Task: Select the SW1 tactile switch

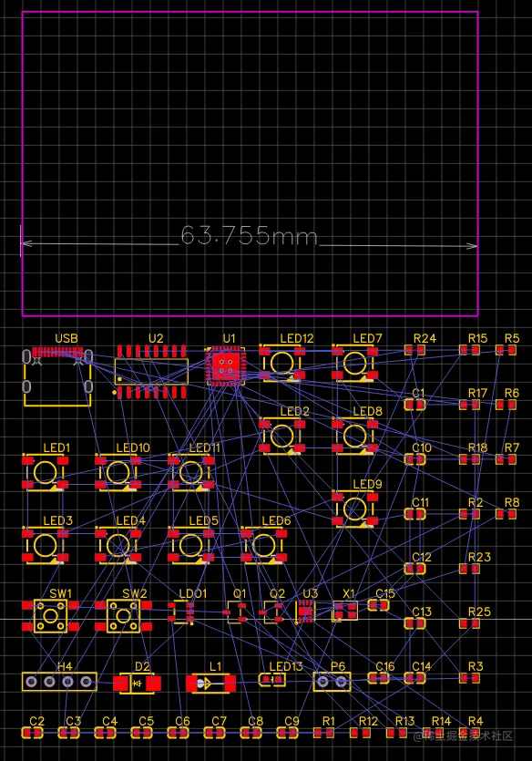Action: pyautogui.click(x=50, y=616)
